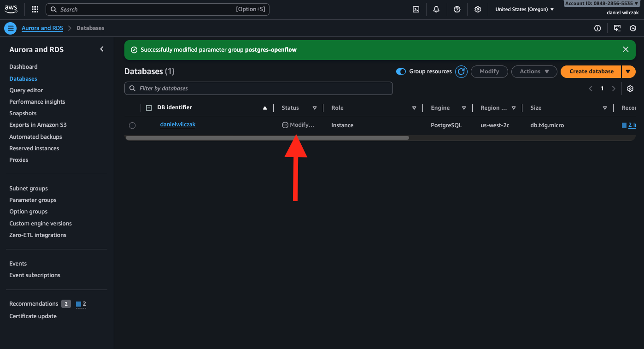Open the danielwilczak database link
Screen dimensions: 644x349
178,124
